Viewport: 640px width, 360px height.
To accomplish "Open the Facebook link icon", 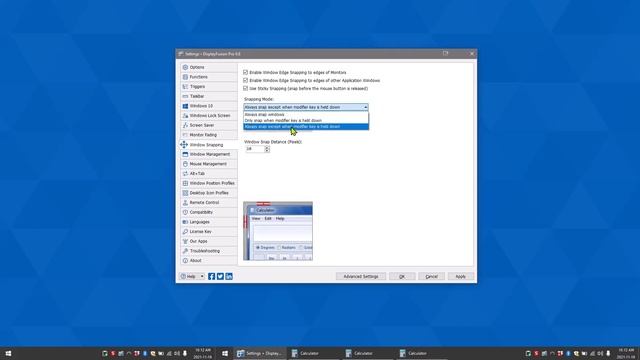I will point(211,276).
